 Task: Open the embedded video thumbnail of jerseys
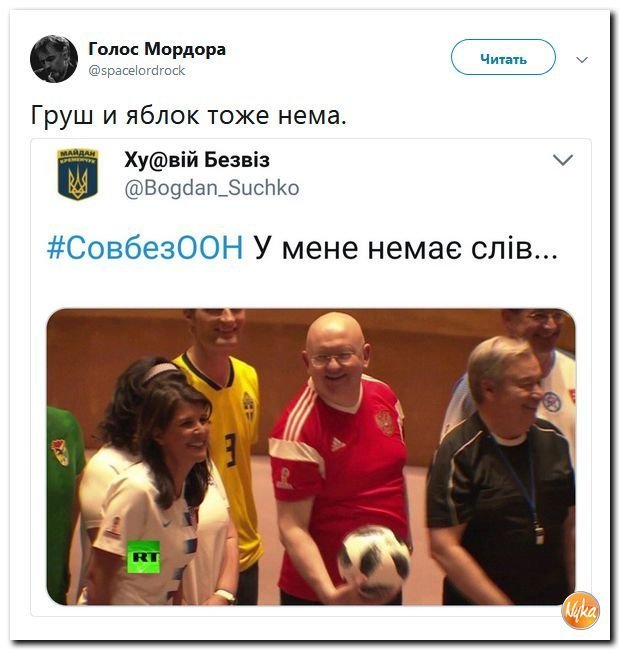pos(311,456)
